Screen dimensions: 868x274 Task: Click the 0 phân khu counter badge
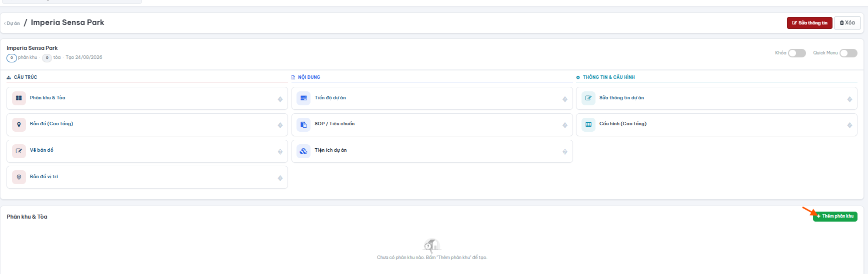click(12, 58)
